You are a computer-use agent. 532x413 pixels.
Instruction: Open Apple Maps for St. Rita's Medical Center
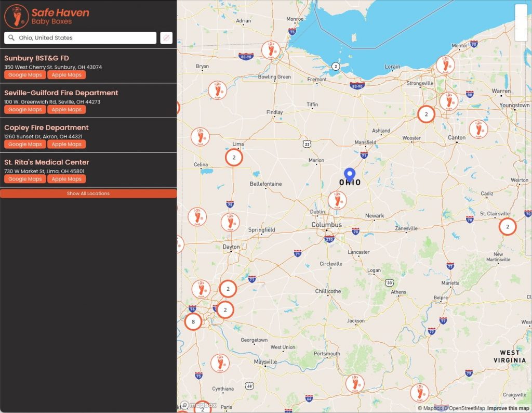coord(66,179)
